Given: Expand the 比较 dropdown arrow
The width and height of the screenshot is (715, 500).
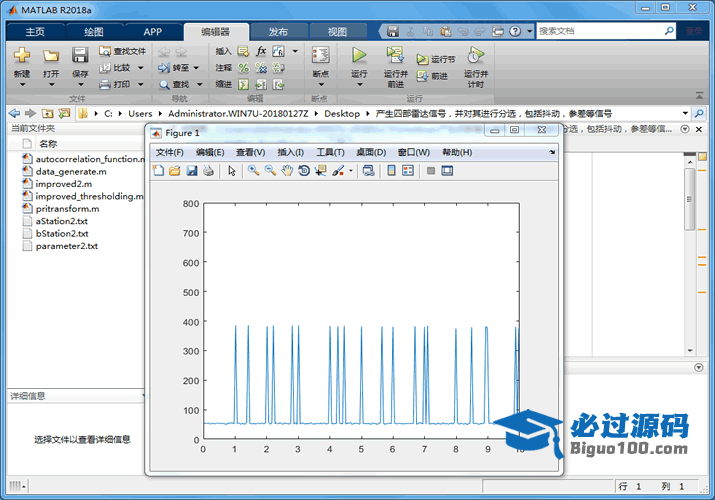Looking at the screenshot, I should (140, 68).
